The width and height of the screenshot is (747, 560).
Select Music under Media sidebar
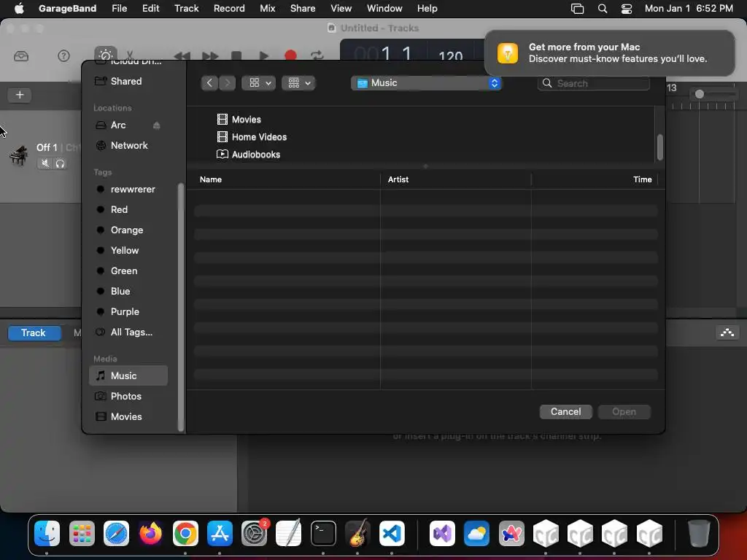click(128, 376)
